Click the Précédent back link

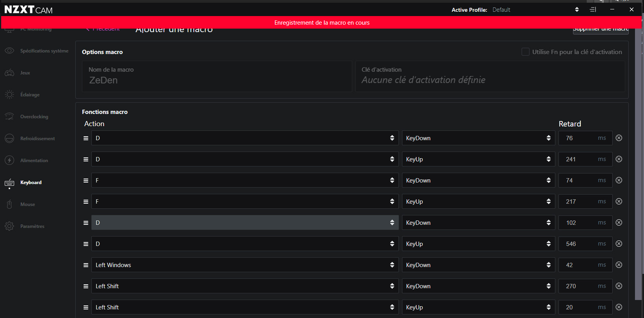click(103, 30)
